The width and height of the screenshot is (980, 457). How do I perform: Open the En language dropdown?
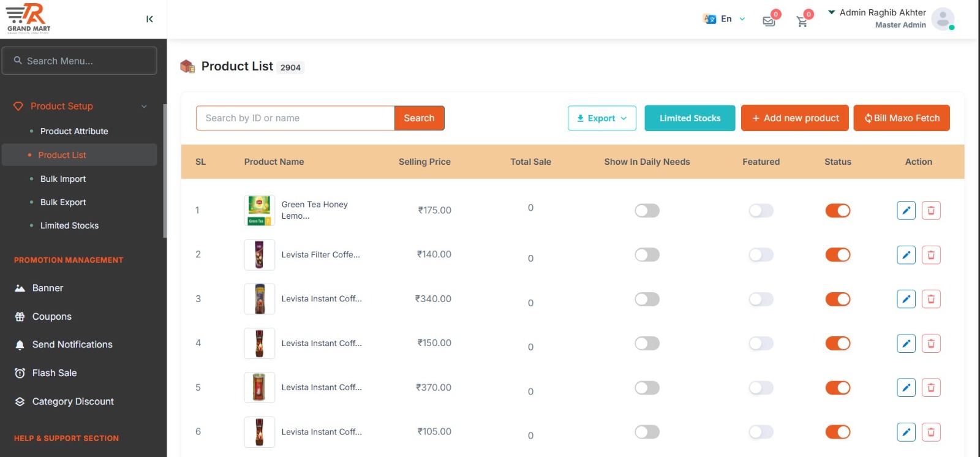[725, 19]
